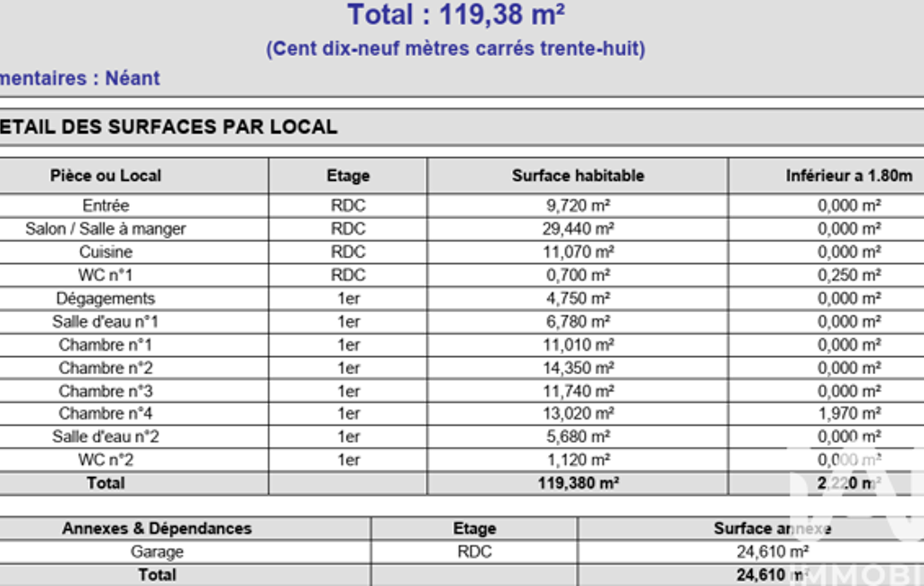This screenshot has width=924, height=586.
Task: Select the 'Garage' annex row
Action: coord(157,552)
